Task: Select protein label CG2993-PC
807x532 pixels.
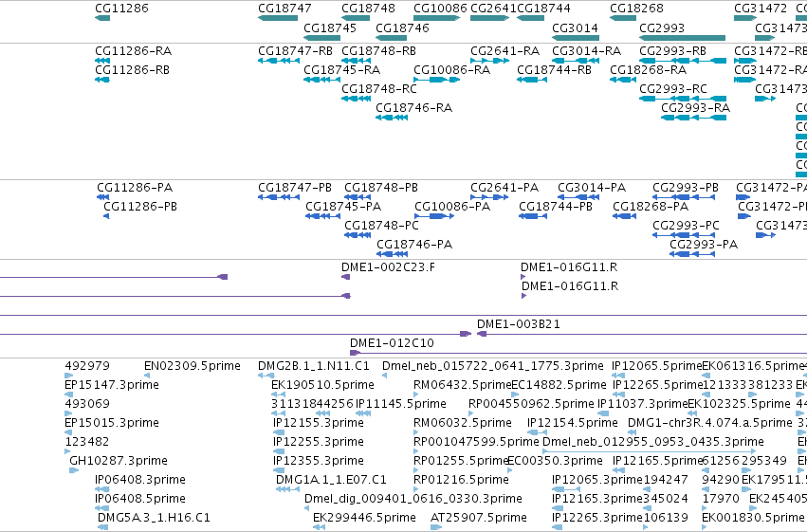Action: pos(686,226)
